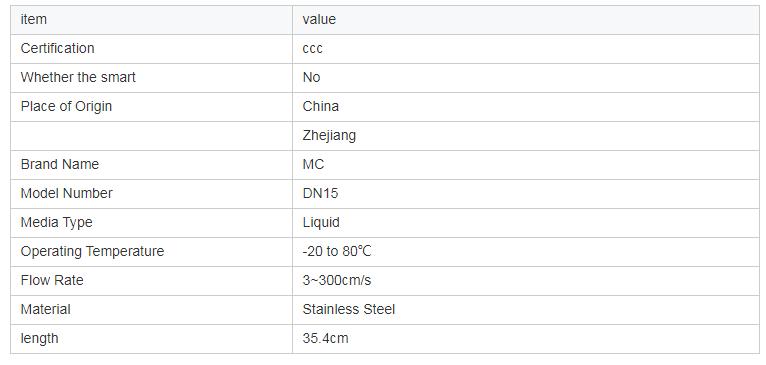Select the 'Whether the smart' label

(78, 78)
